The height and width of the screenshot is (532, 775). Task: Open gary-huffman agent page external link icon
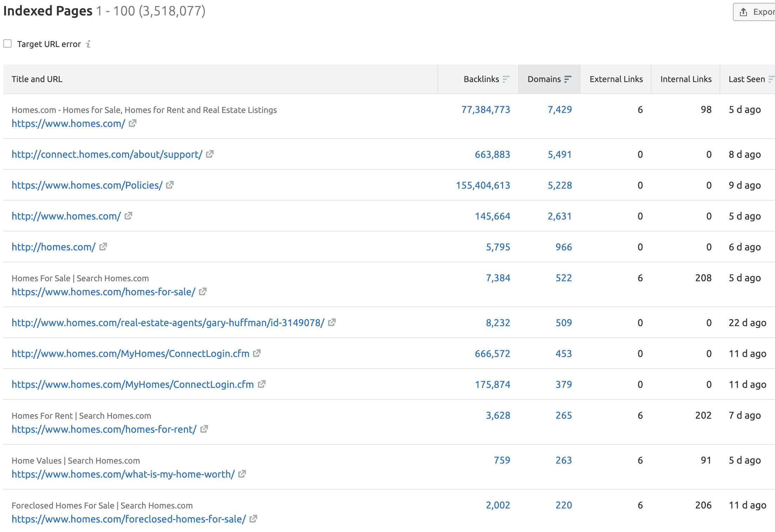click(332, 323)
